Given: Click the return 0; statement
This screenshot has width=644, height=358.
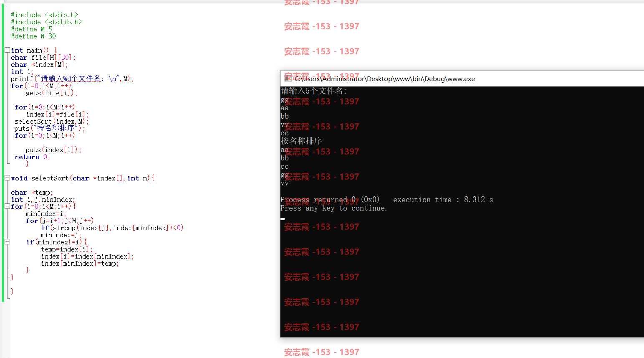Looking at the screenshot, I should tap(32, 157).
